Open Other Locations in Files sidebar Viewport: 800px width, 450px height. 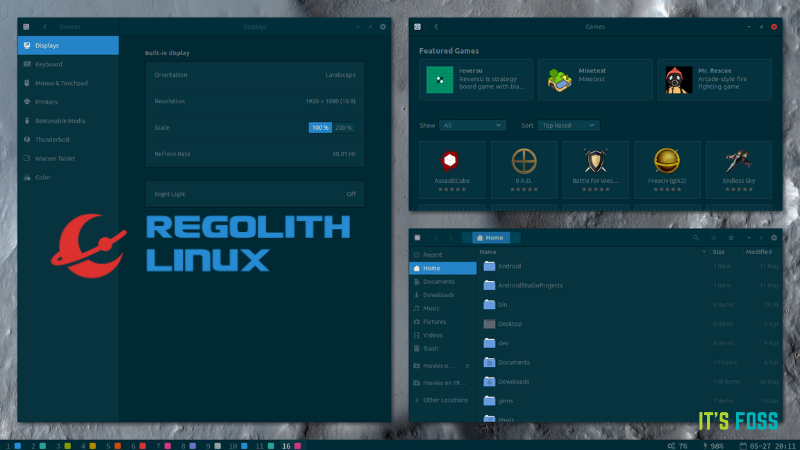[x=443, y=400]
